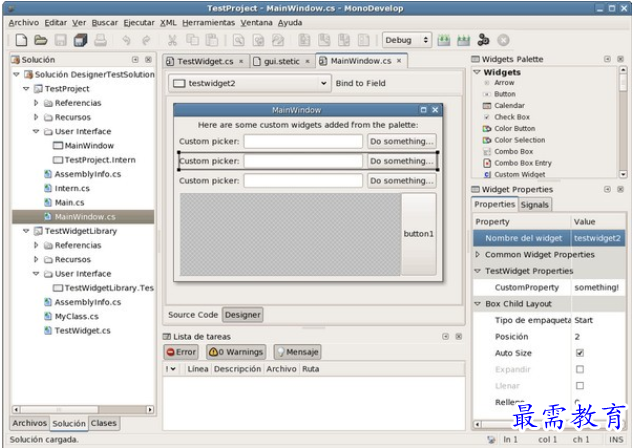Screen dimensions: 634x448
Task: Click button1 in the designer window
Action: point(418,234)
